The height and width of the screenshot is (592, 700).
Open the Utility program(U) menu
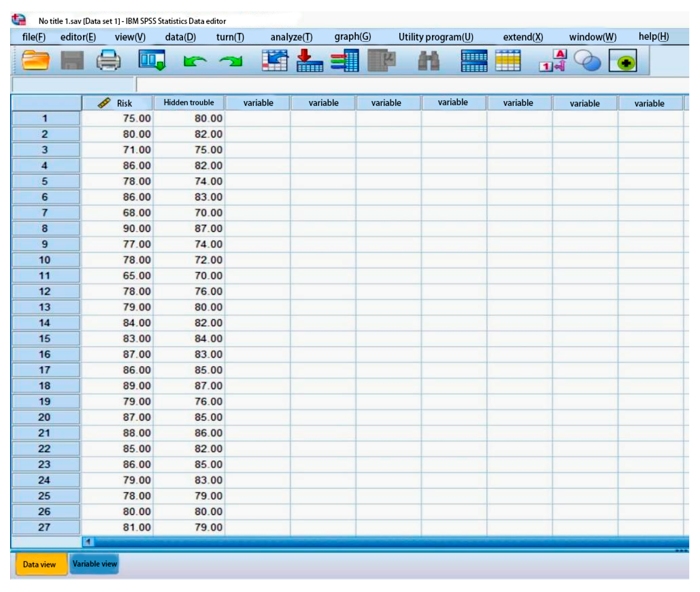436,37
